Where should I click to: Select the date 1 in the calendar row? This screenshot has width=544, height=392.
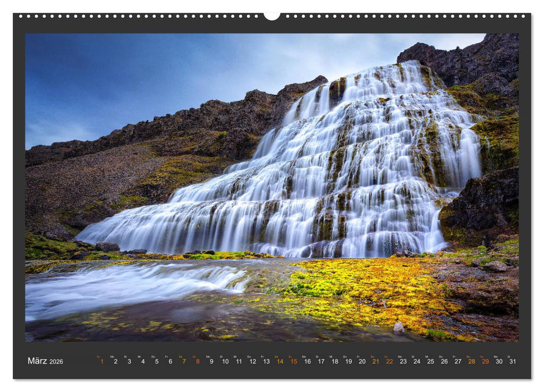pyautogui.click(x=101, y=363)
